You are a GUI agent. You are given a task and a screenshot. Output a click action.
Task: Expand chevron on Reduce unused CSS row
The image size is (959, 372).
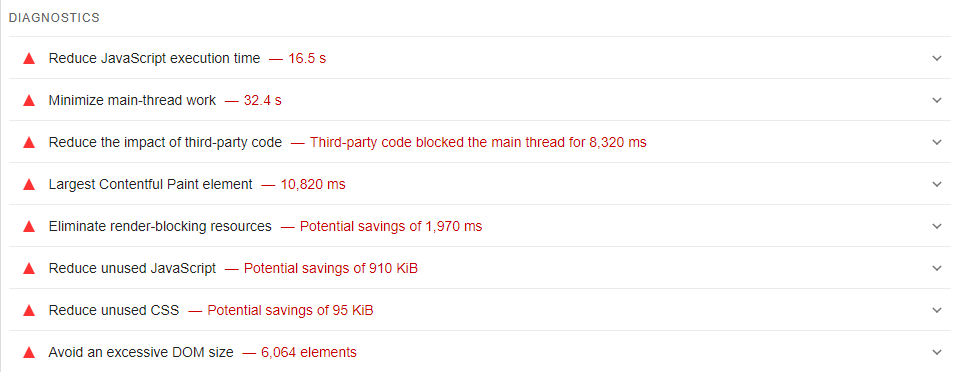[937, 310]
